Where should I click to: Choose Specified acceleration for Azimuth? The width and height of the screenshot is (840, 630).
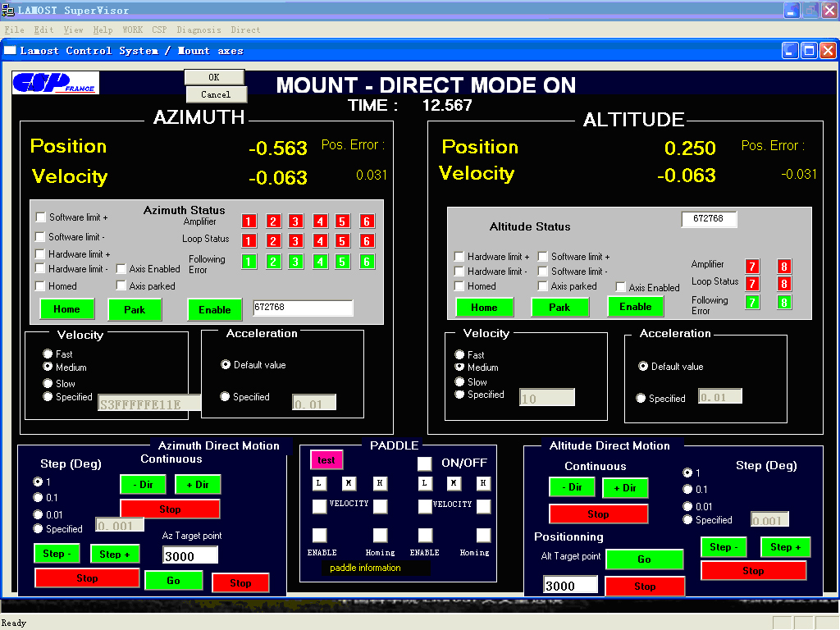click(x=225, y=396)
